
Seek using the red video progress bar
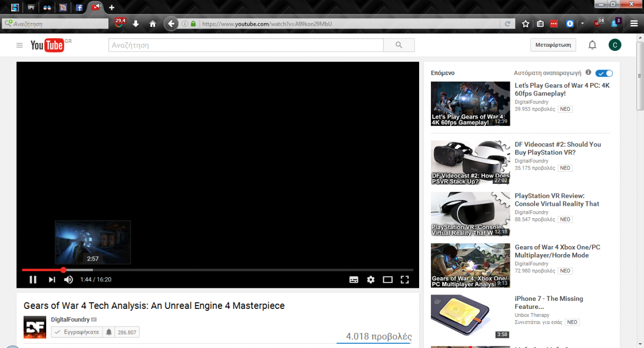[x=217, y=270]
